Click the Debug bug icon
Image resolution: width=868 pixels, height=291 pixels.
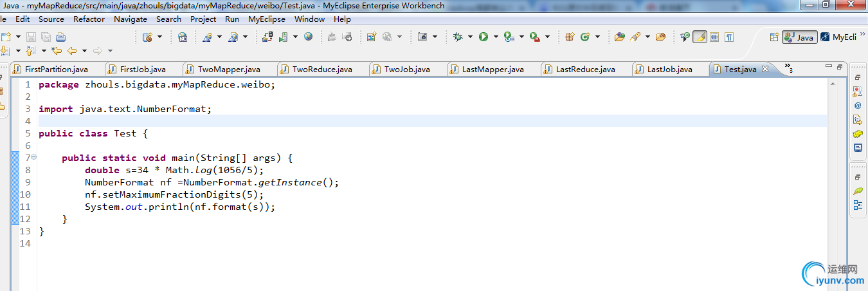point(458,37)
